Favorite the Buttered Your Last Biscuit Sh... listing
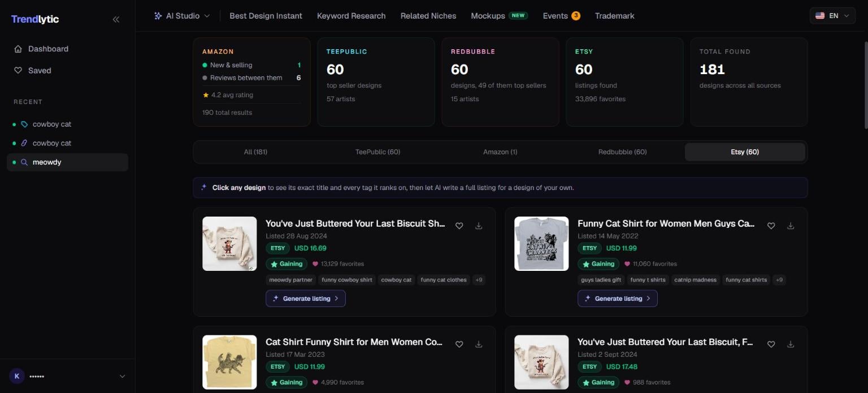This screenshot has height=393, width=868. 459,226
